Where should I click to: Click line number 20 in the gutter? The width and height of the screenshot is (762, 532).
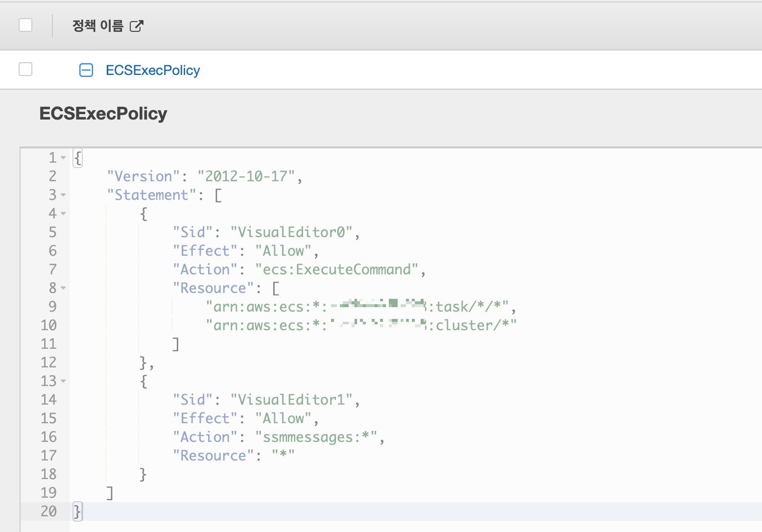(48, 511)
